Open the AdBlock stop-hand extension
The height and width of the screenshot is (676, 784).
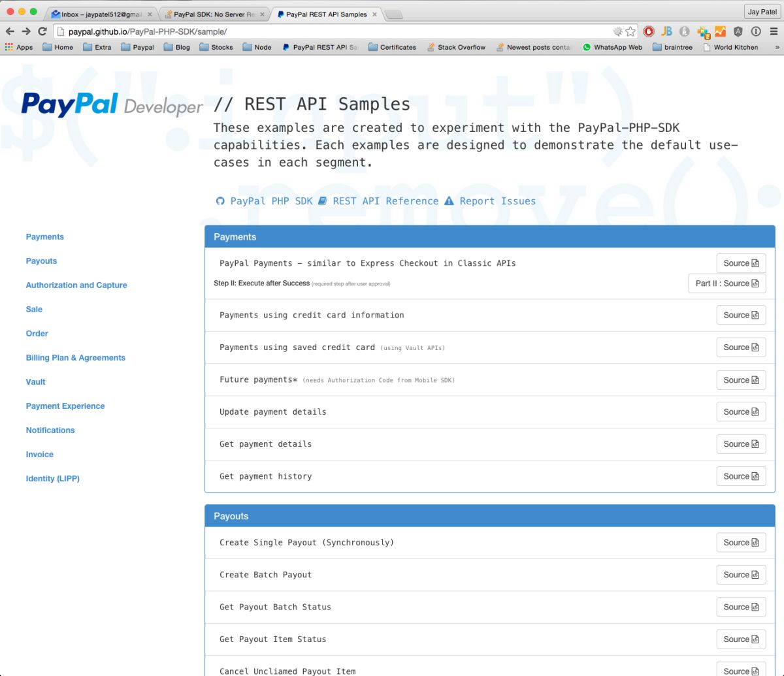[649, 31]
